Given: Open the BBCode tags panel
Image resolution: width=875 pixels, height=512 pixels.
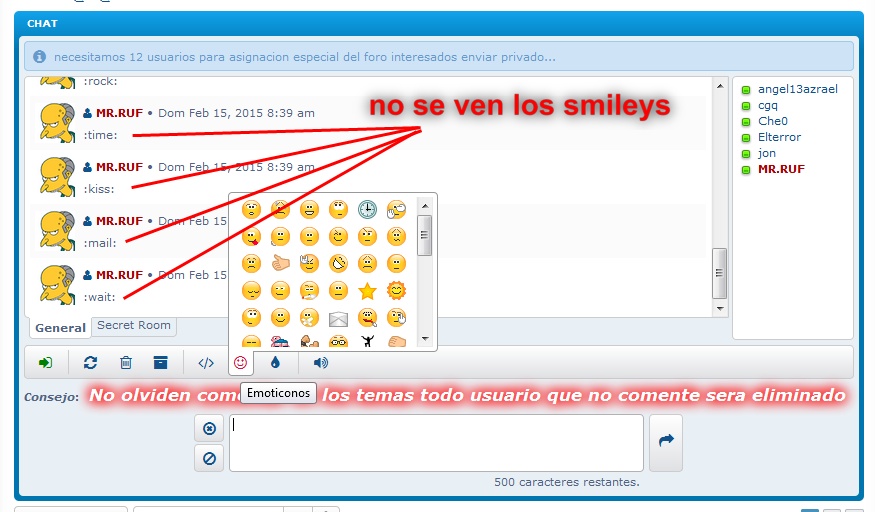Looking at the screenshot, I should (206, 363).
